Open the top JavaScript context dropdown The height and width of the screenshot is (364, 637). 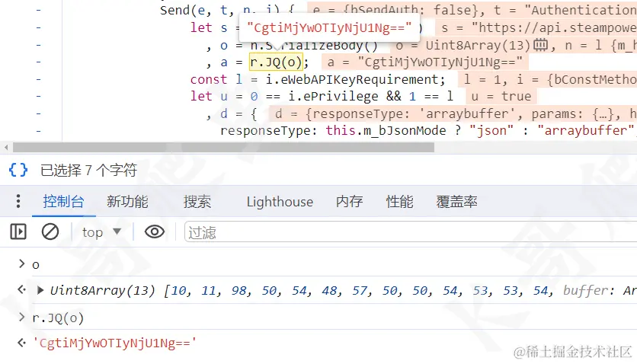pos(101,232)
